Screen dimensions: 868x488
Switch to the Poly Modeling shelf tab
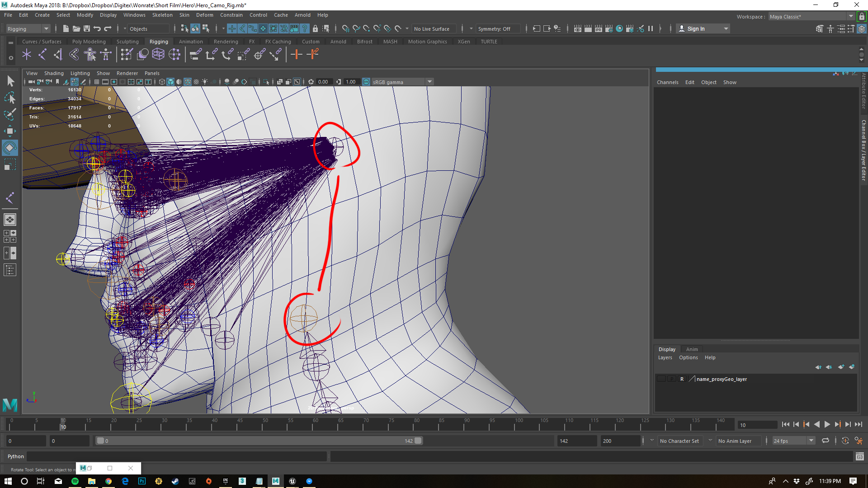tap(89, 41)
